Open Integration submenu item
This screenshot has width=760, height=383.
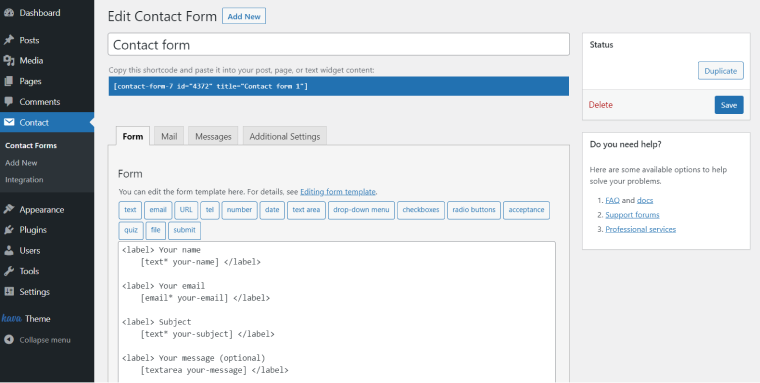point(24,179)
